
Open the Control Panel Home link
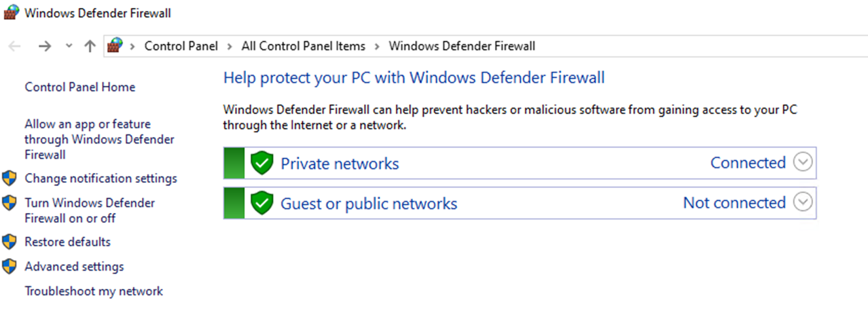80,87
